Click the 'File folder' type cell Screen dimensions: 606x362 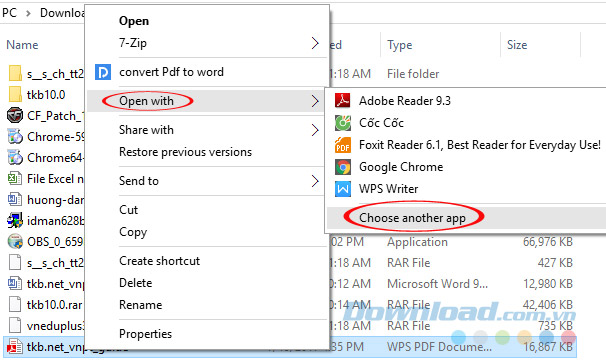click(413, 74)
